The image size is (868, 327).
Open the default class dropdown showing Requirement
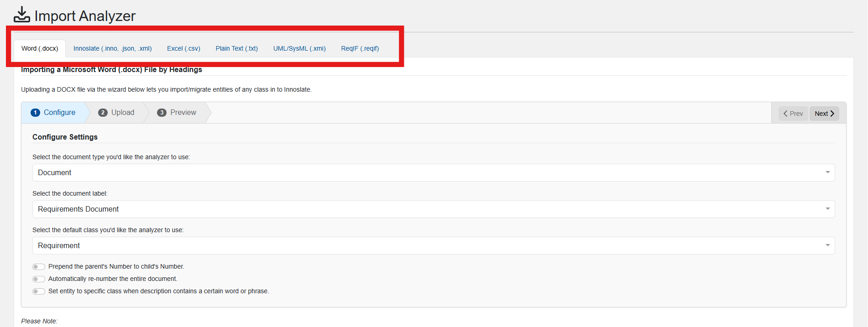(x=434, y=246)
